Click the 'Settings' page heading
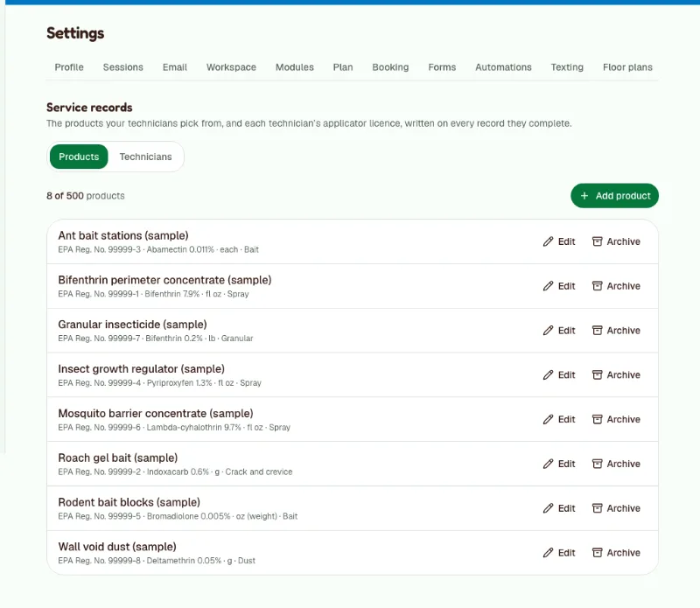 [75, 33]
